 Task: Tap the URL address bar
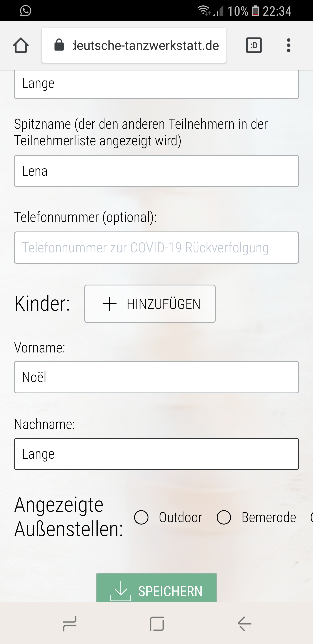pyautogui.click(x=134, y=45)
